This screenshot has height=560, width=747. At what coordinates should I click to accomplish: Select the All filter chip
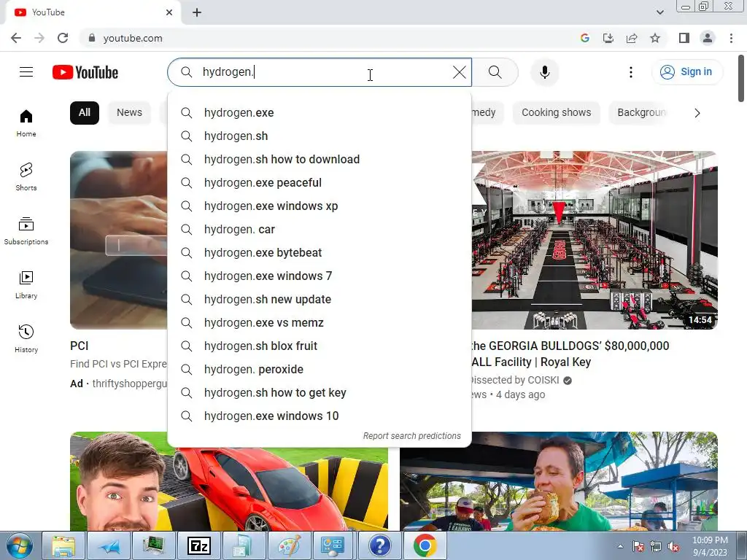[85, 113]
